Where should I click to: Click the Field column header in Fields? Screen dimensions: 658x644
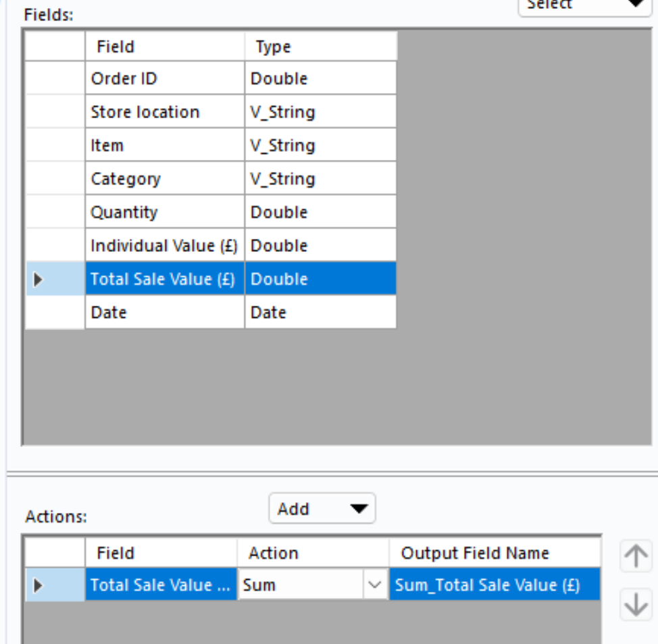click(164, 47)
